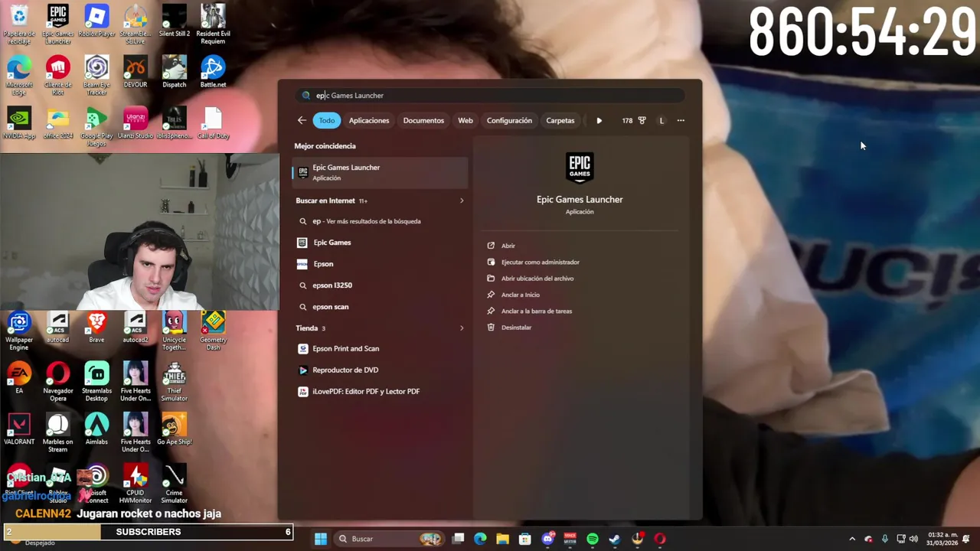Switch to the Configuración filter tab
The width and height of the screenshot is (980, 551).
509,120
